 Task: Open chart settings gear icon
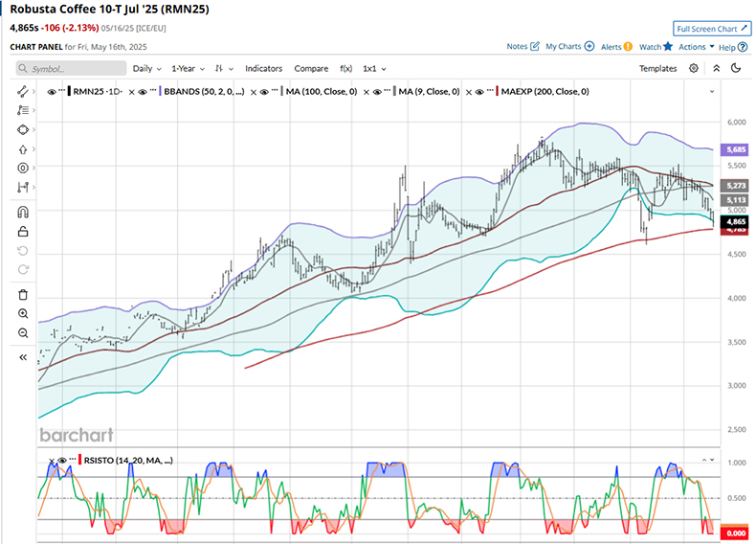coord(694,69)
